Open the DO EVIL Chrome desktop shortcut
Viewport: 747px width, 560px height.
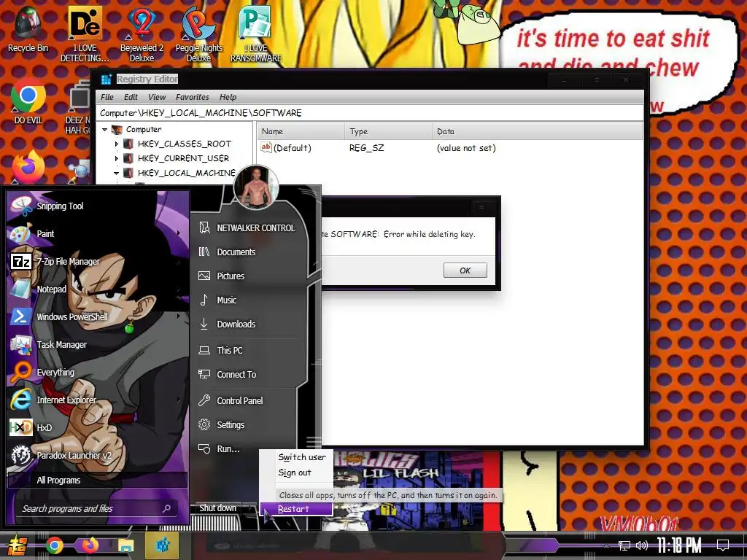(x=28, y=102)
